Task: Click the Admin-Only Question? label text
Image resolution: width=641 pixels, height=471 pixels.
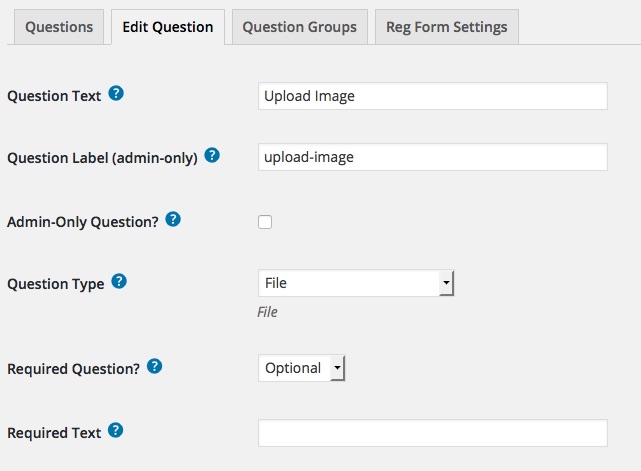Action: tap(83, 222)
